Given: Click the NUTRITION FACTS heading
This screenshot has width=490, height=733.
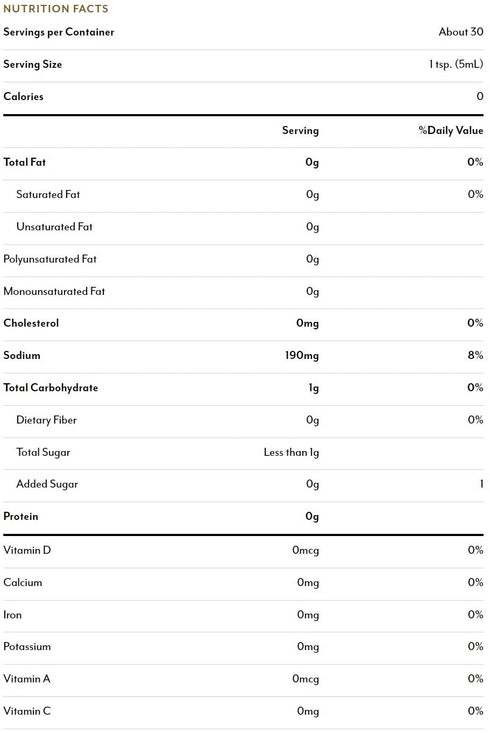Looking at the screenshot, I should (x=56, y=8).
